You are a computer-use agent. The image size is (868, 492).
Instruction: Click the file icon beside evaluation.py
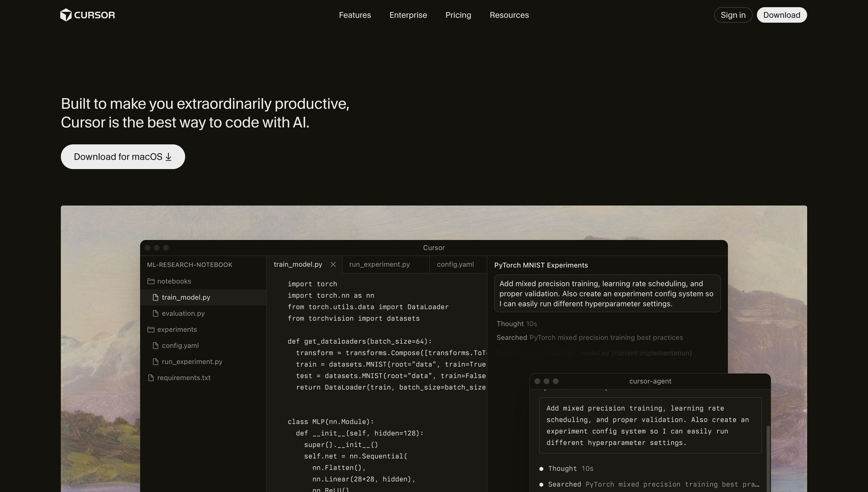tap(156, 313)
